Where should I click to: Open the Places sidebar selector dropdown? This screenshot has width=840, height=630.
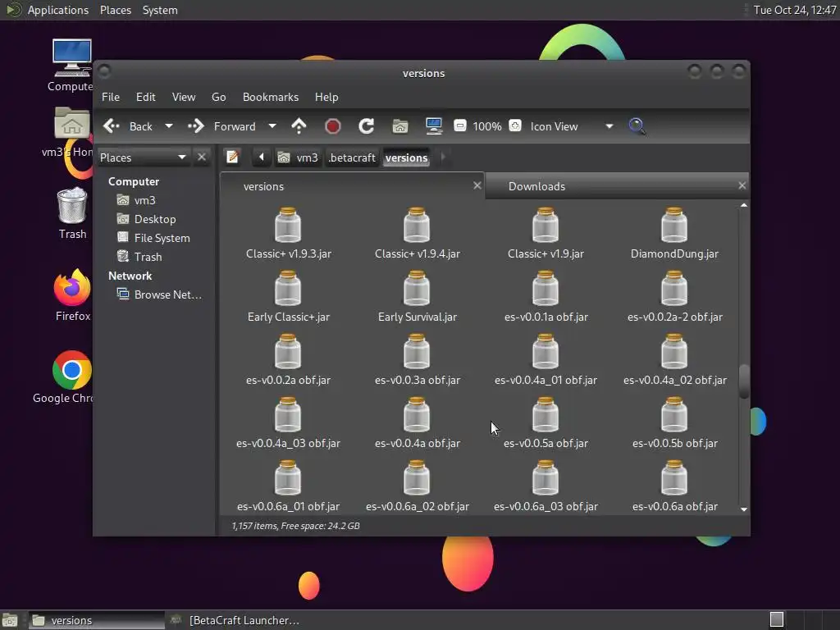181,157
